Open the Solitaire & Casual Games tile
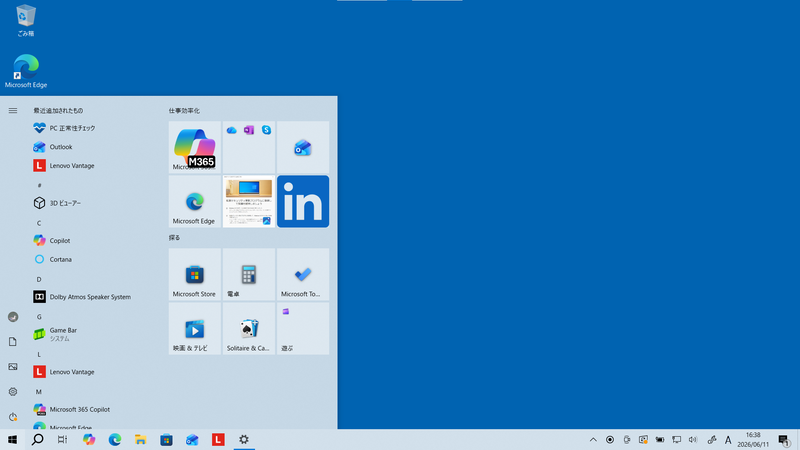Viewport: 800px width, 450px height. 249,329
